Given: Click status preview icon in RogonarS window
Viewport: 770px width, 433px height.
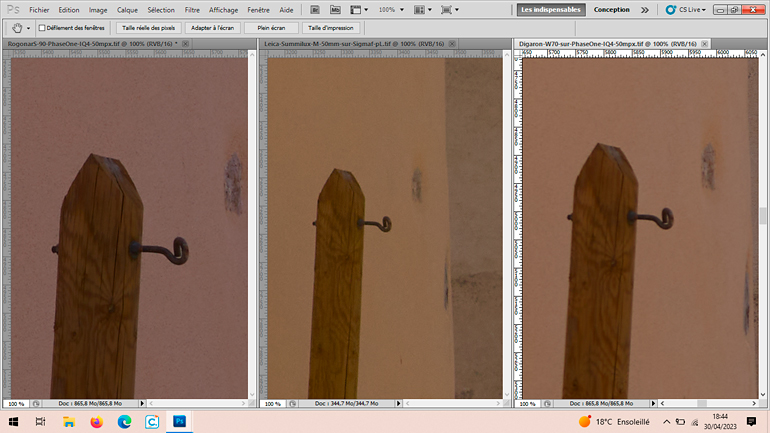Looking at the screenshot, I should (x=36, y=404).
